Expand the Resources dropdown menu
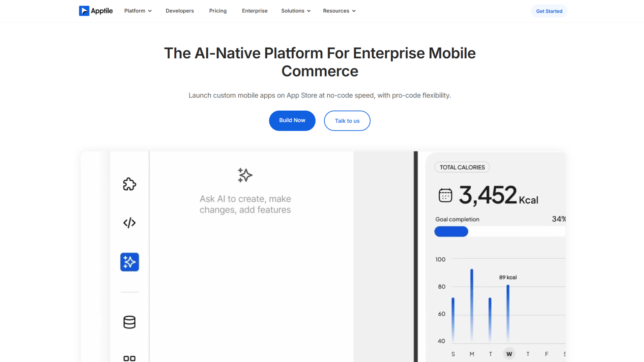Screen dimensions: 644x362 (x=339, y=11)
